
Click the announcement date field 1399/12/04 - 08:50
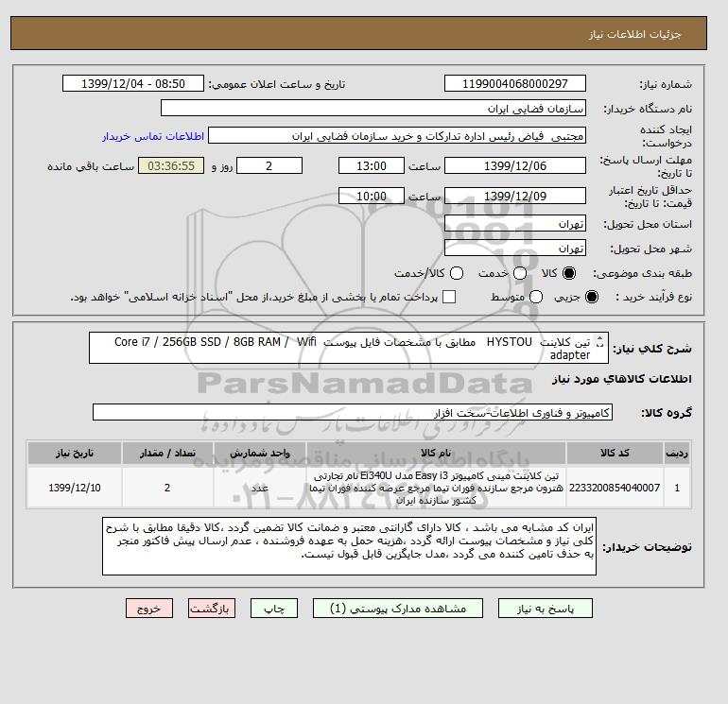pyautogui.click(x=133, y=83)
